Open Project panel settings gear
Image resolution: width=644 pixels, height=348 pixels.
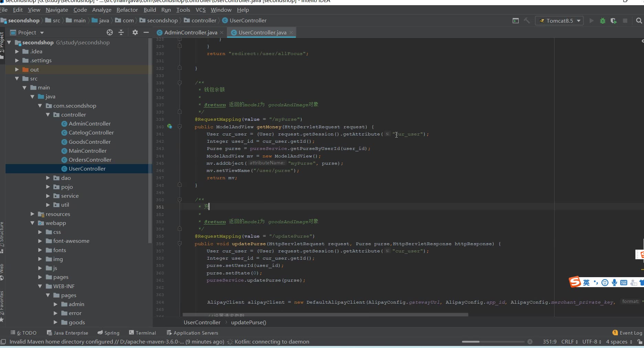pyautogui.click(x=135, y=32)
